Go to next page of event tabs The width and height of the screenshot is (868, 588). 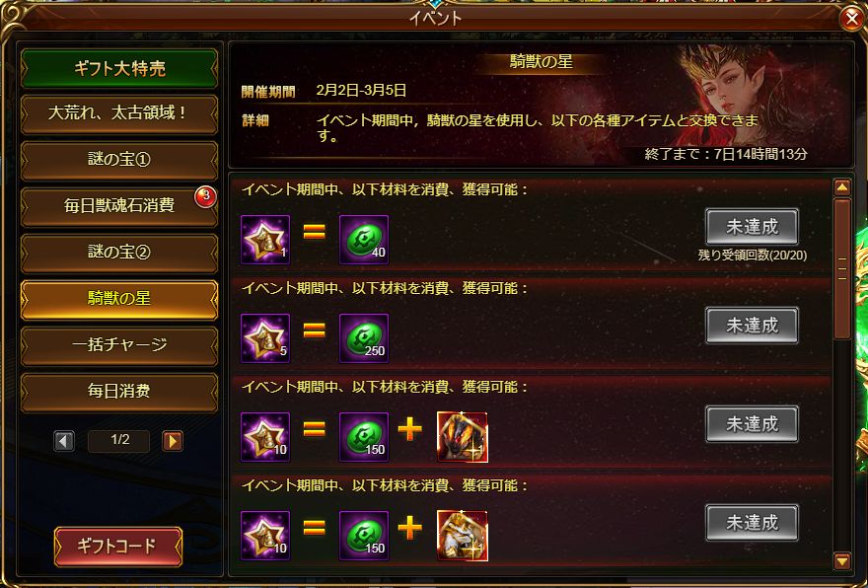[x=173, y=441]
